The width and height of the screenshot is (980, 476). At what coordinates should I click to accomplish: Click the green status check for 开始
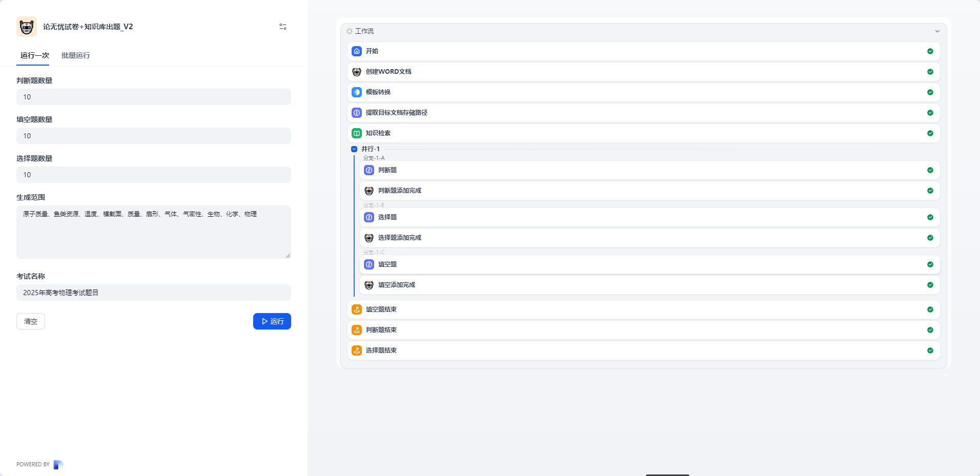(x=930, y=51)
